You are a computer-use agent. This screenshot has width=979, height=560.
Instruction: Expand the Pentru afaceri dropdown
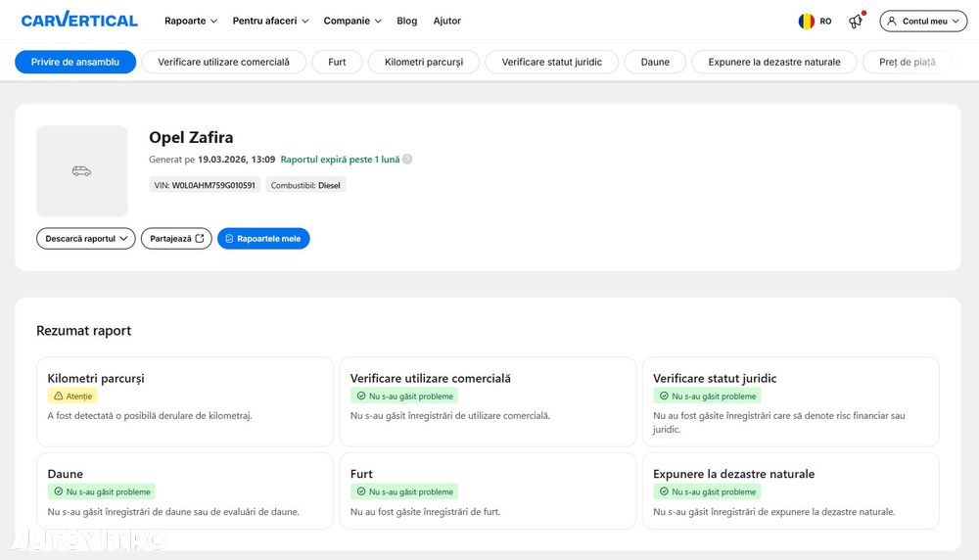[270, 21]
